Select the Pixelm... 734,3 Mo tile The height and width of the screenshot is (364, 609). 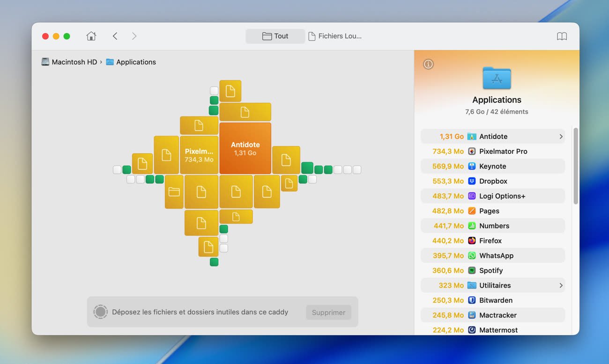[199, 155]
